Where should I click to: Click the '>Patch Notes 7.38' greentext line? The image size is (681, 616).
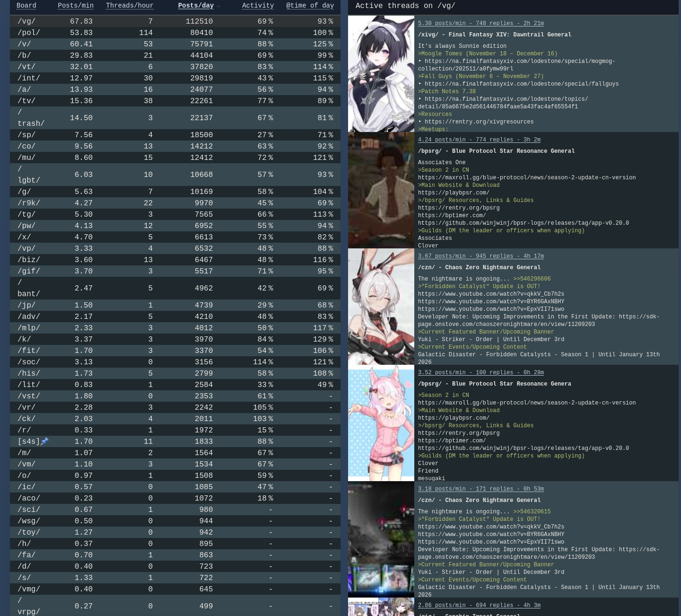coord(447,91)
